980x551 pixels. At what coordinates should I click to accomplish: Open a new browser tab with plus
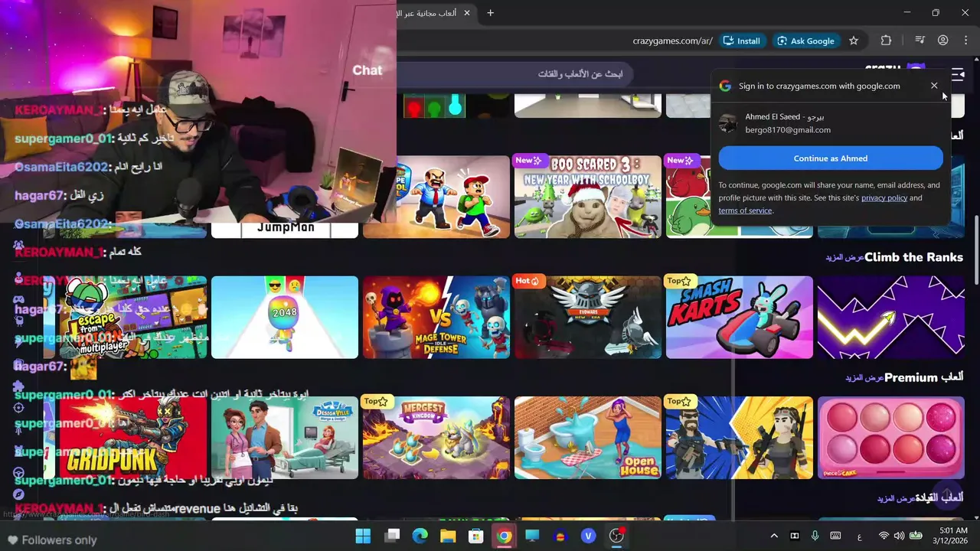(491, 12)
